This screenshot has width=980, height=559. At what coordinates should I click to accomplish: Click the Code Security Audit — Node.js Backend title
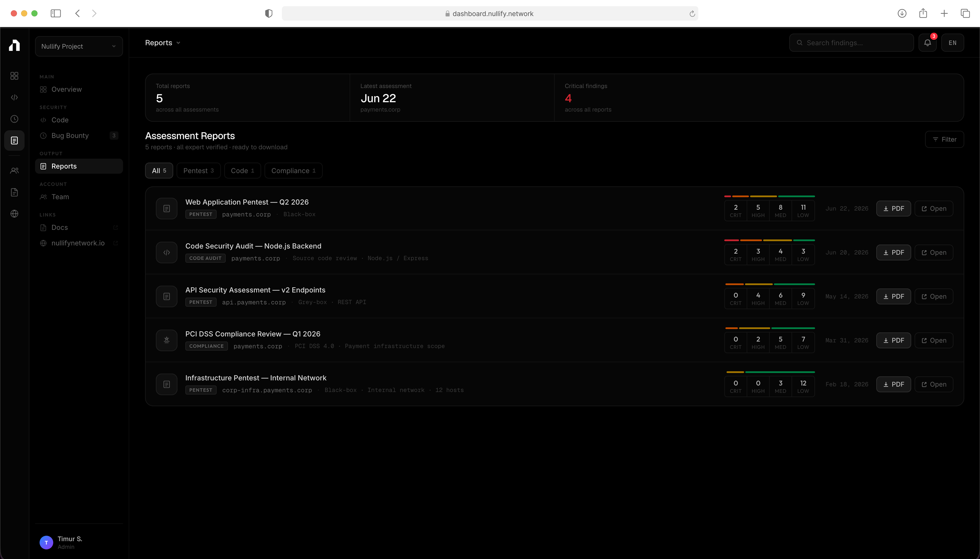tap(253, 246)
